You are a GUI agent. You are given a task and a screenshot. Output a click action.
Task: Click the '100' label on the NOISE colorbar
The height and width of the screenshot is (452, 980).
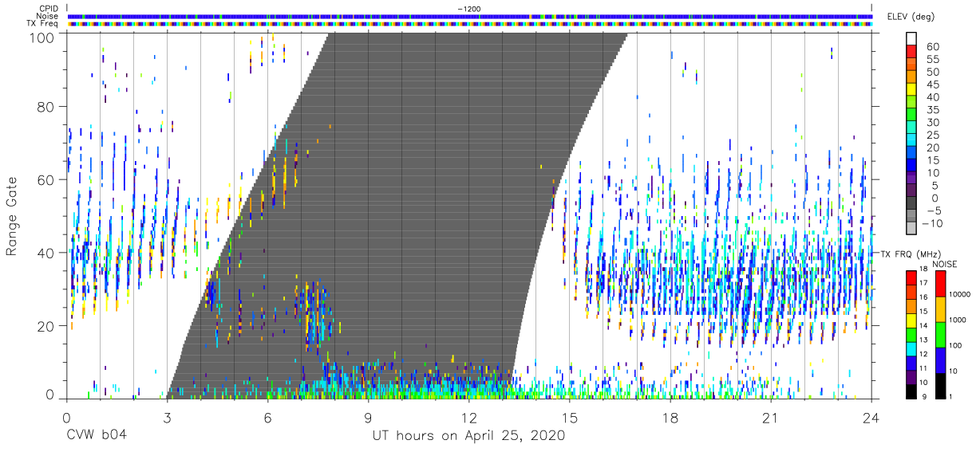[957, 346]
